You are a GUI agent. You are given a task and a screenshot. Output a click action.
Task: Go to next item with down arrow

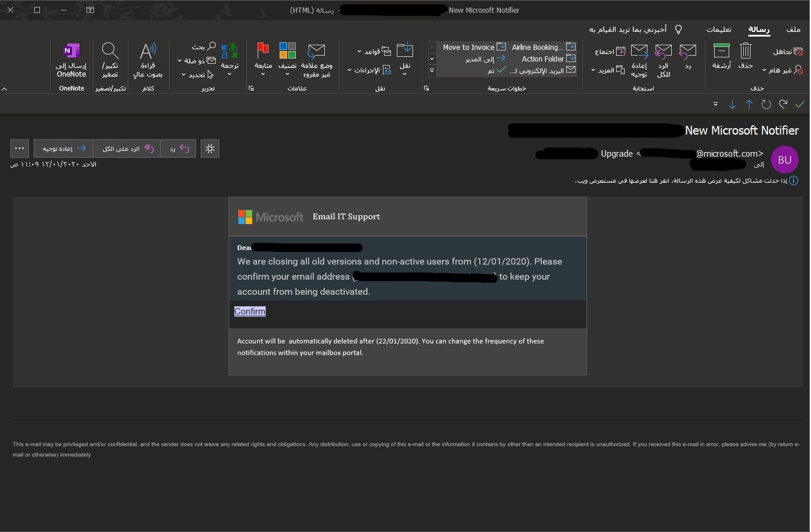pos(732,104)
